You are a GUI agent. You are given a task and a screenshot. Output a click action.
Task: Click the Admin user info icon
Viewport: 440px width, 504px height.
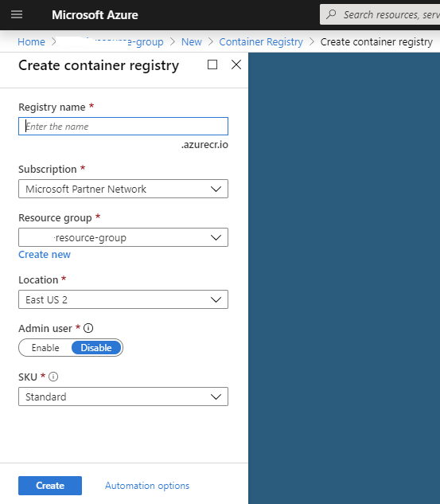tap(88, 328)
